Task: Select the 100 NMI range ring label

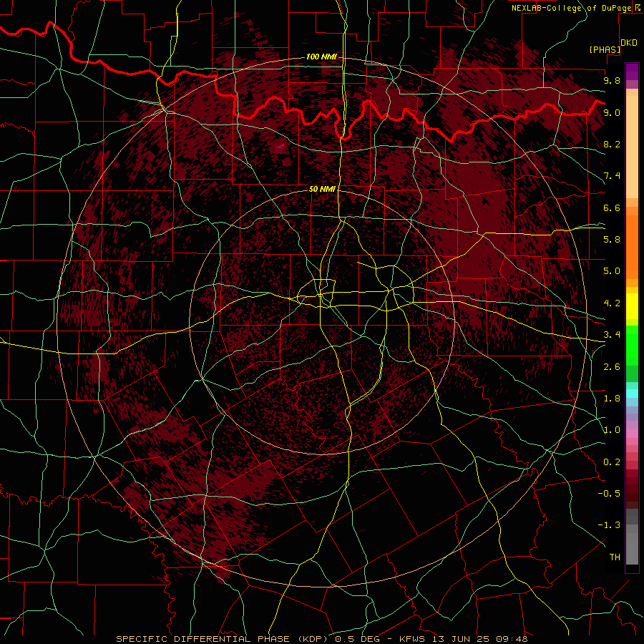Action: (321, 57)
